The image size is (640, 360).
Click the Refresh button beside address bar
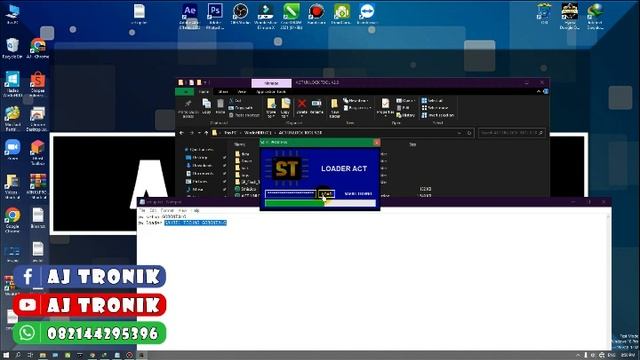point(469,133)
